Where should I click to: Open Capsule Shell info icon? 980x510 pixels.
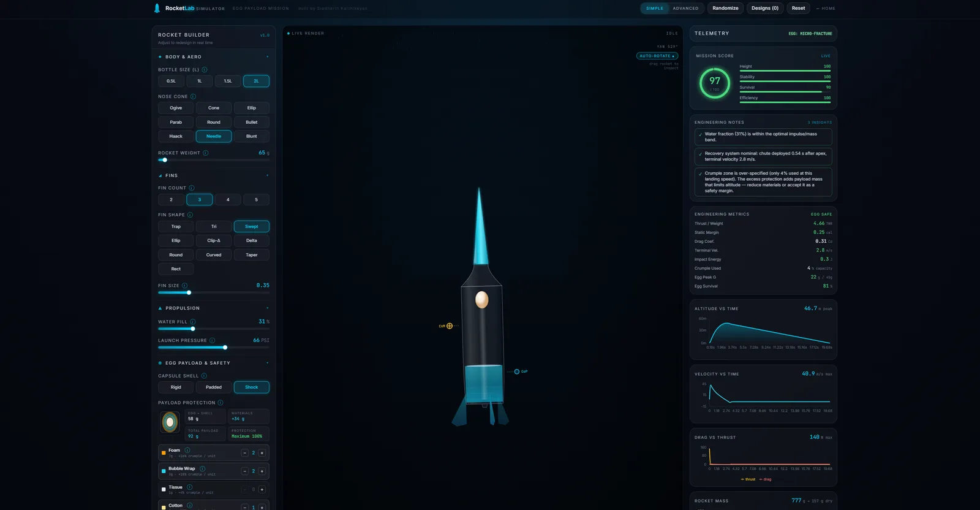[x=204, y=376]
